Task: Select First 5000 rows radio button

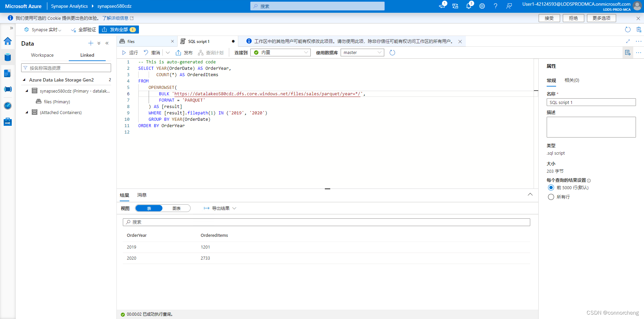Action: pos(551,188)
